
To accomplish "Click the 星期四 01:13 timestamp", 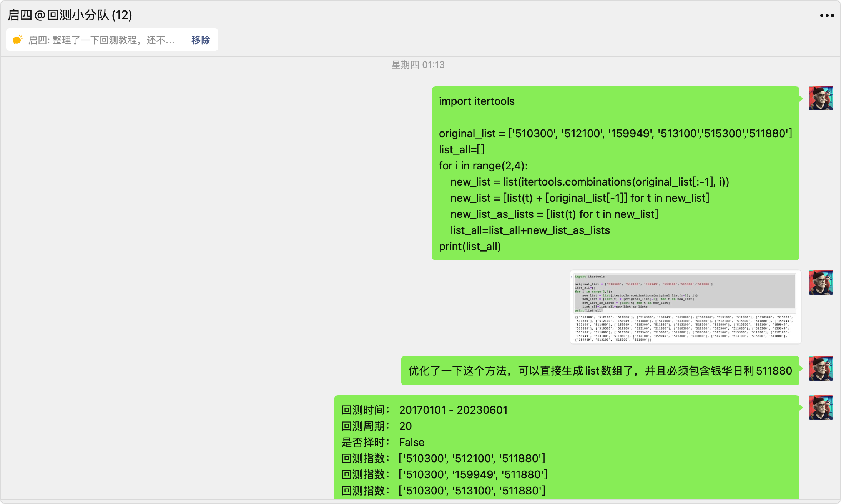I will (418, 65).
